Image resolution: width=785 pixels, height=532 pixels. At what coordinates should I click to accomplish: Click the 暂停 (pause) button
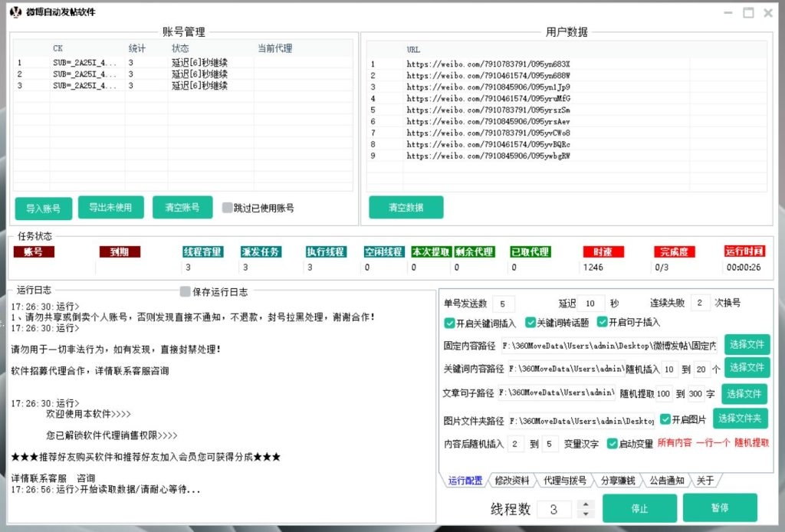pyautogui.click(x=719, y=507)
